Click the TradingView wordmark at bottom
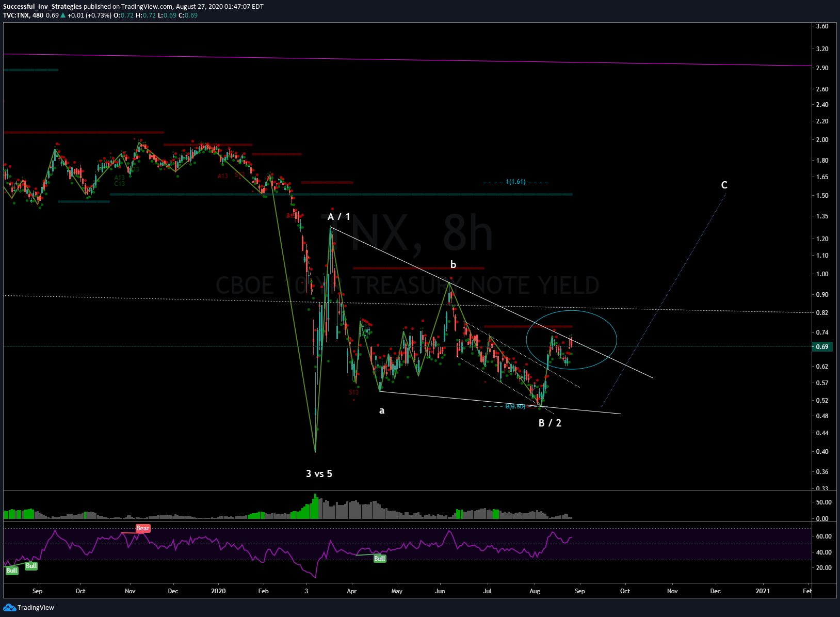This screenshot has height=617, width=840. [36, 608]
